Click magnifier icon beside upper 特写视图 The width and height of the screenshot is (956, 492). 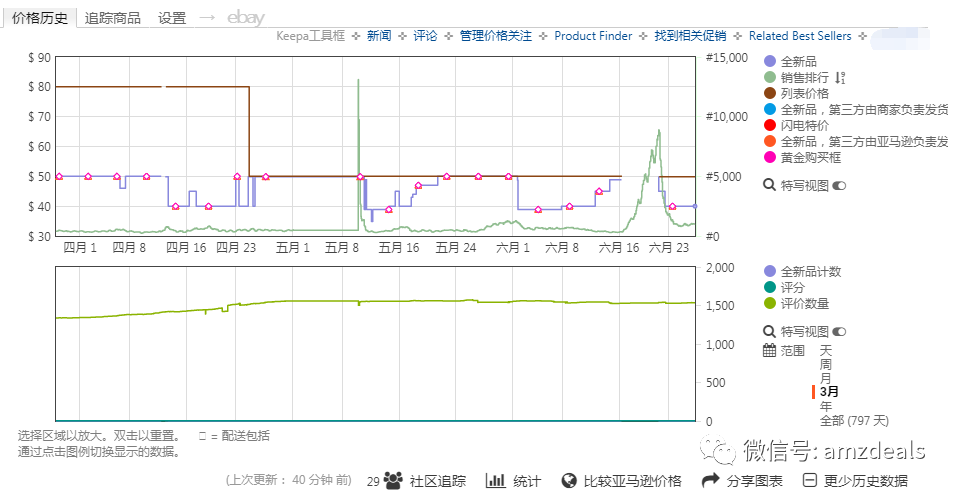[x=769, y=185]
